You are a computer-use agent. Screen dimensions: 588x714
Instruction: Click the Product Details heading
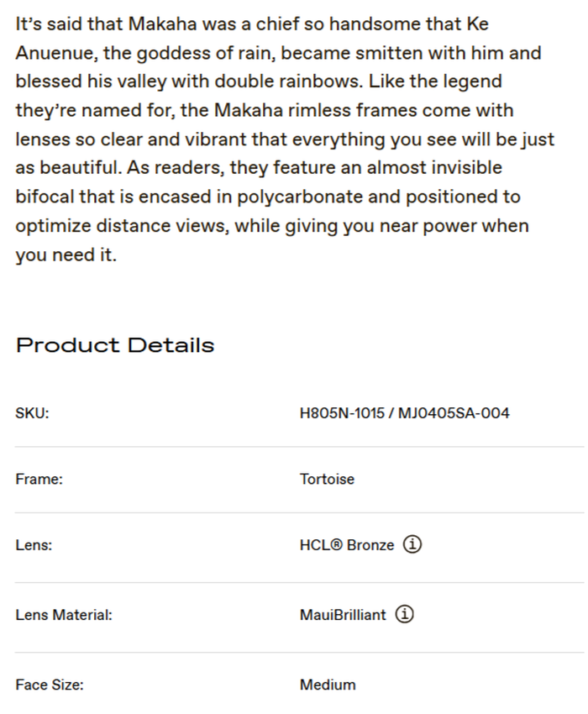coord(115,345)
